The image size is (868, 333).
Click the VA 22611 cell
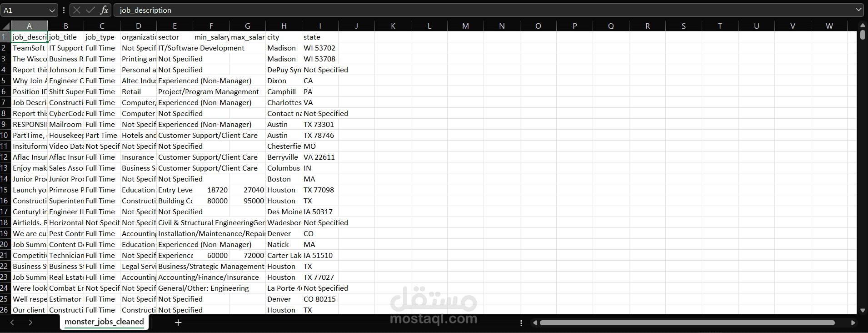(x=320, y=157)
